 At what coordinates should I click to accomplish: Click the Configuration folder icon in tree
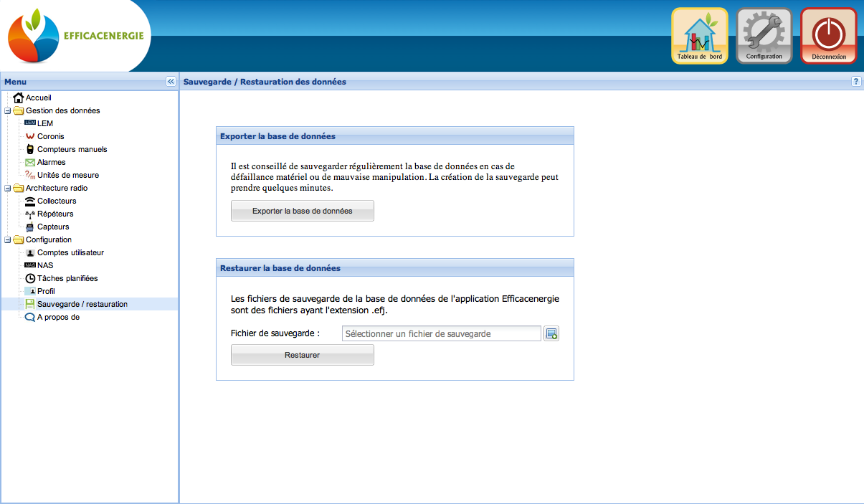point(19,239)
